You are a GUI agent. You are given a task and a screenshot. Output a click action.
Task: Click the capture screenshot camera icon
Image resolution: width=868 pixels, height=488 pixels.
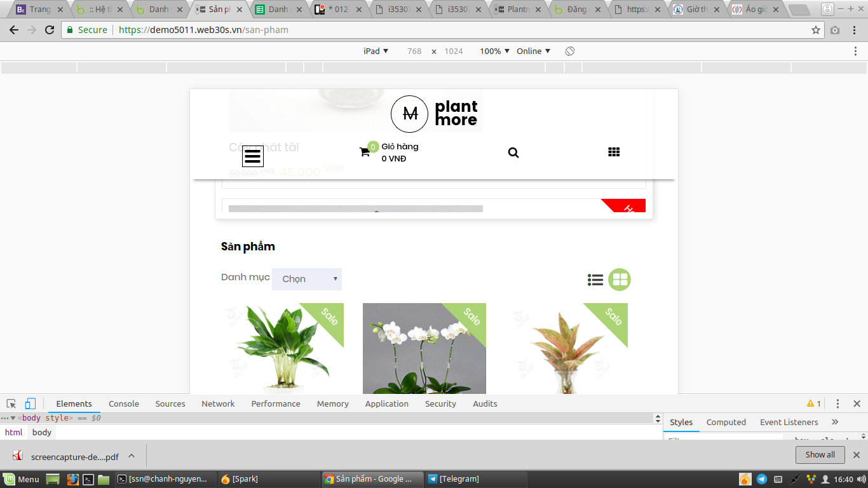click(835, 30)
